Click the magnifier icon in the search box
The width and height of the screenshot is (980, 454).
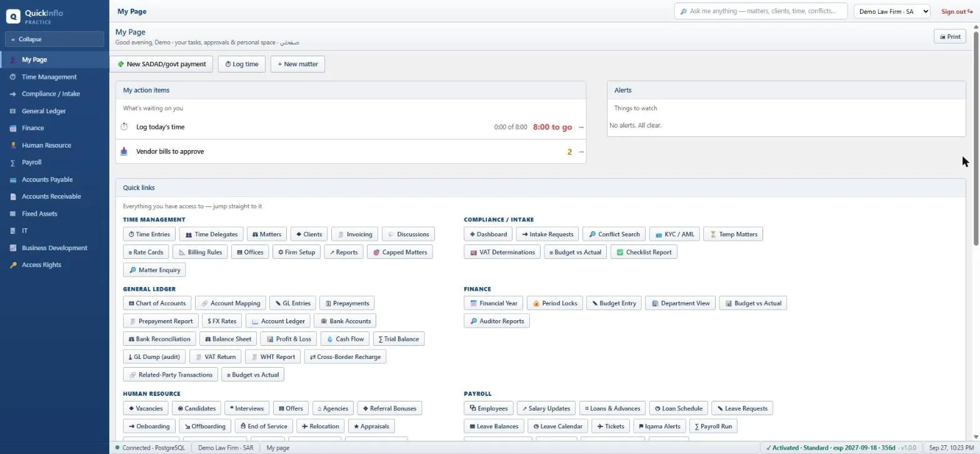[x=683, y=11]
